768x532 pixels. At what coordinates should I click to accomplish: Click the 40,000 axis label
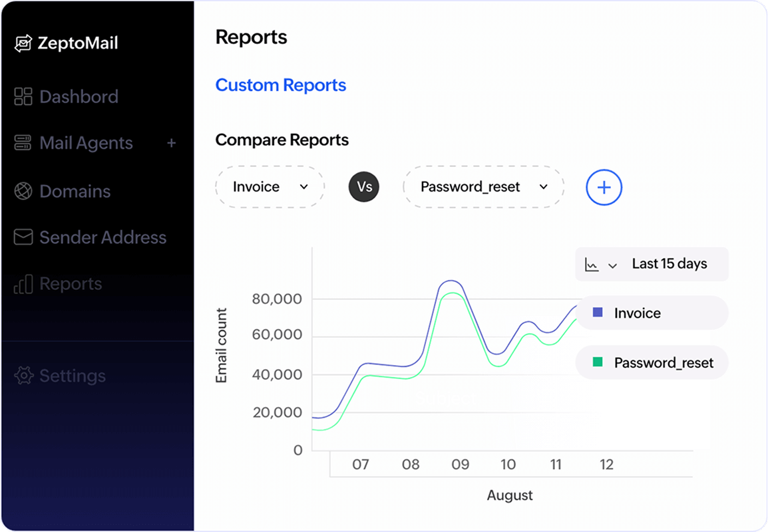click(x=277, y=375)
